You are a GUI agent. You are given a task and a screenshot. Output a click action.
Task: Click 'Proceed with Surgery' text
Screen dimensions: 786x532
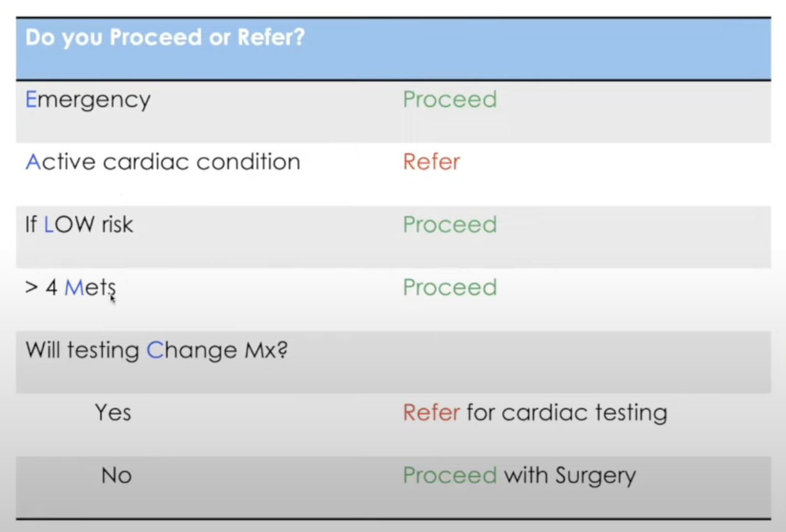519,476
